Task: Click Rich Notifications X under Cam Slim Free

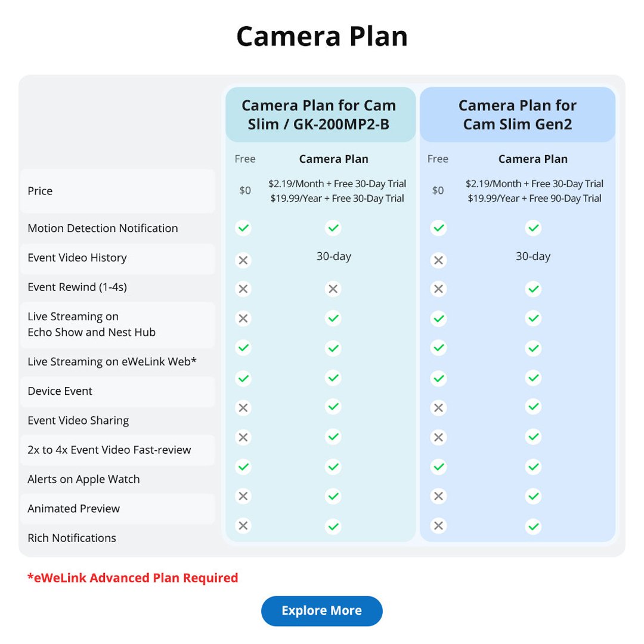Action: [243, 525]
